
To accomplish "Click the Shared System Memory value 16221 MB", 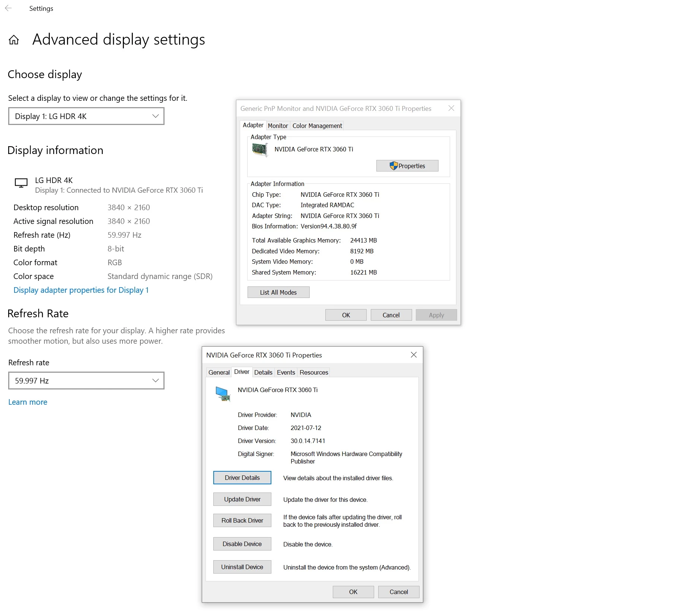I will pyautogui.click(x=364, y=272).
